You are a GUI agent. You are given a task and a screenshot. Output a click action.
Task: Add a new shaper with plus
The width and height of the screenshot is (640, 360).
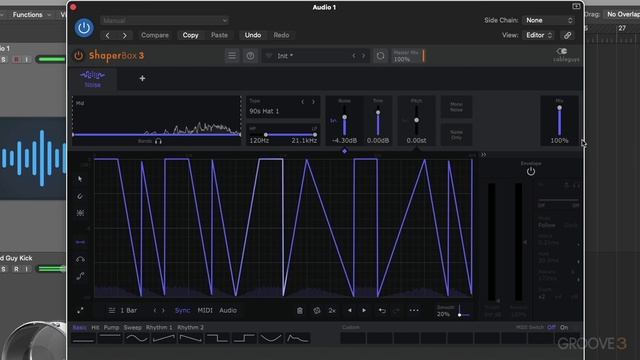coord(142,78)
